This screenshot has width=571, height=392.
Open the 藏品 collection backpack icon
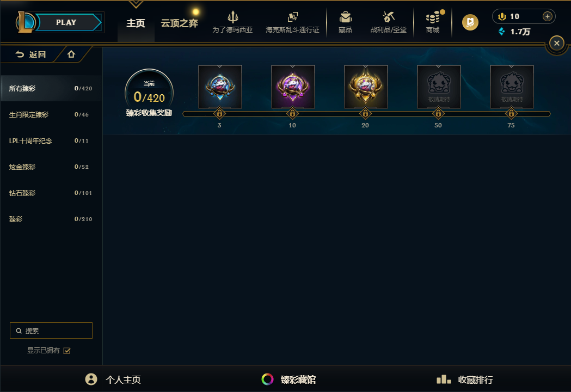[x=345, y=17]
